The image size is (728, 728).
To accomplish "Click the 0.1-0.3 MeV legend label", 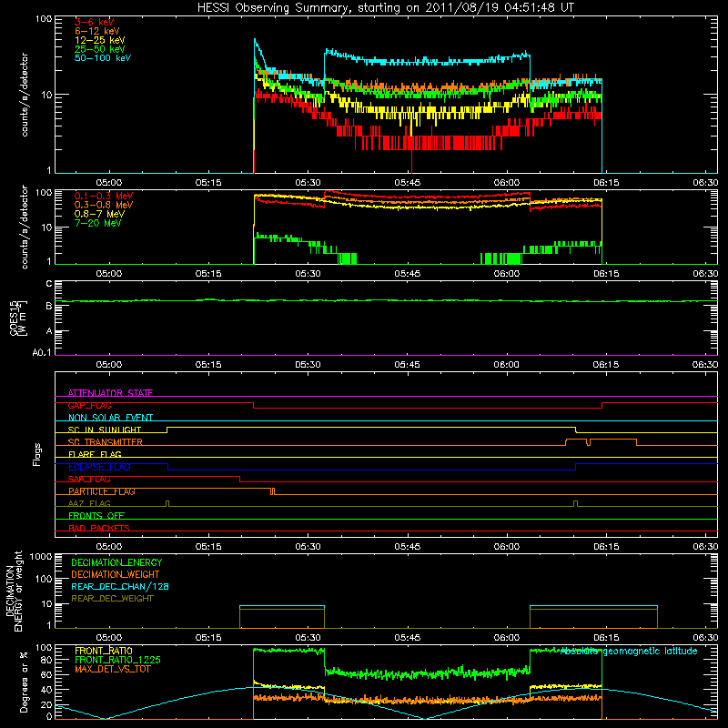I will (x=104, y=196).
